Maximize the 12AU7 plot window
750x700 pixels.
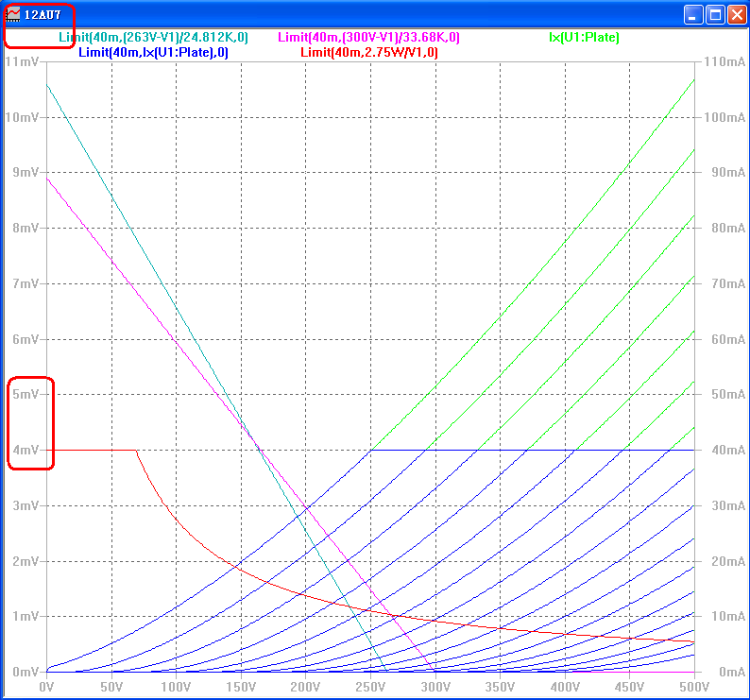pos(716,15)
